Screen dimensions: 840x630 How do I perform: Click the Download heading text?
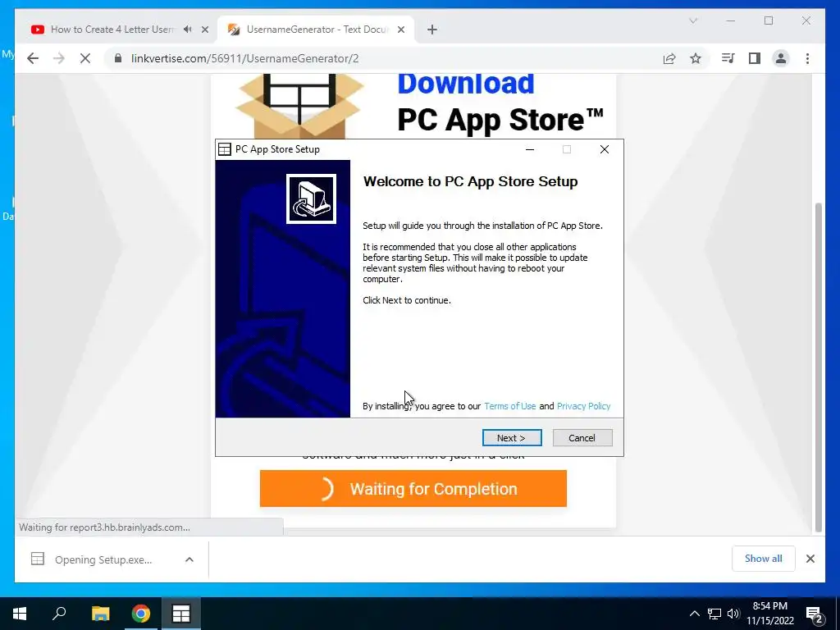(x=466, y=83)
